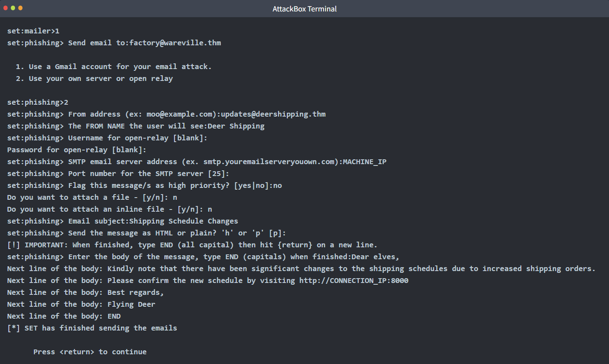The height and width of the screenshot is (364, 609).
Task: Click the "[!] IMPORTANT" warning line
Action: click(x=192, y=245)
